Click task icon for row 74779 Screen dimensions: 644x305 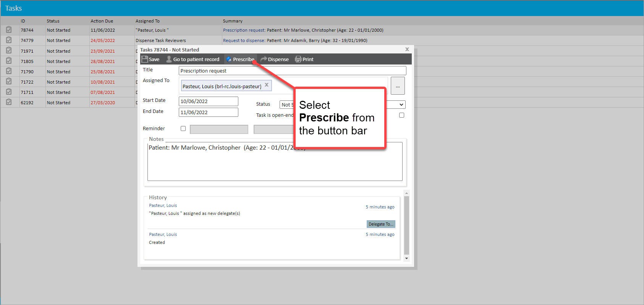pos(9,40)
